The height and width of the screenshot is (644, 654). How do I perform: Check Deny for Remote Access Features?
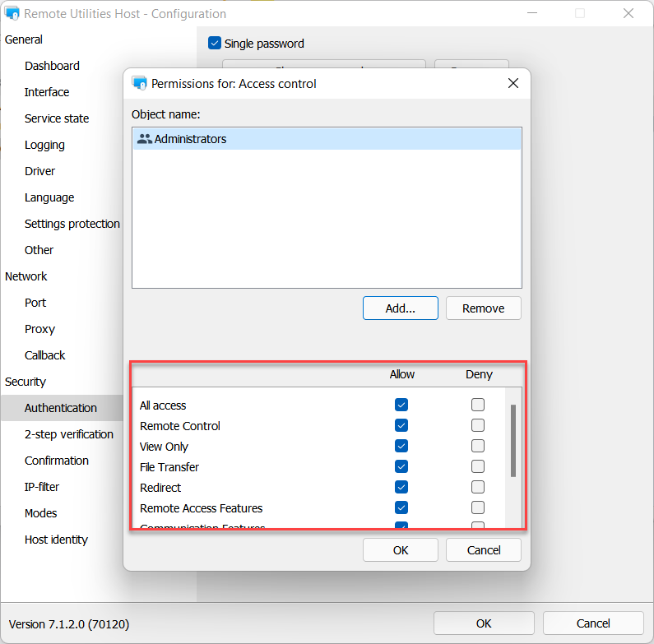click(x=478, y=507)
